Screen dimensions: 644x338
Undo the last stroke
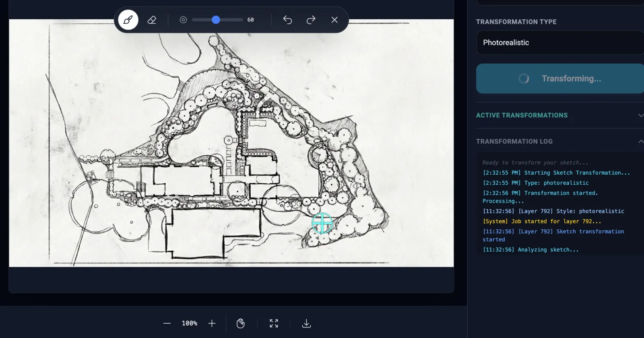pos(287,20)
